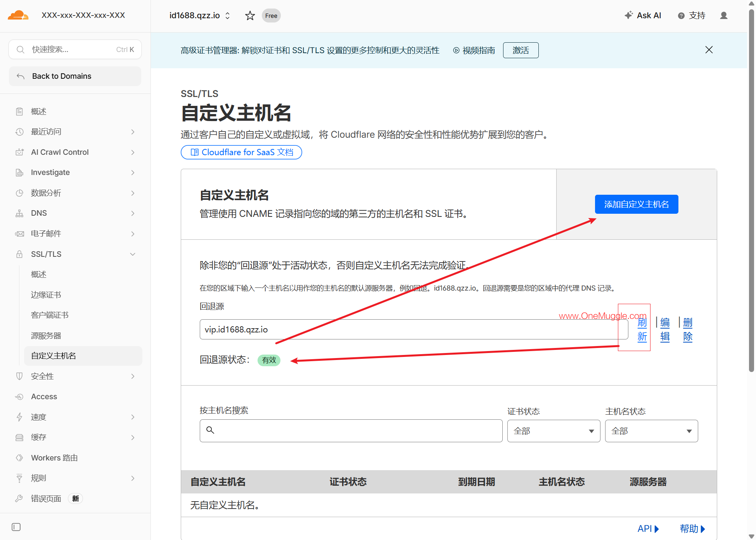
Task: Click 添加自定义主机名 button
Action: click(637, 204)
